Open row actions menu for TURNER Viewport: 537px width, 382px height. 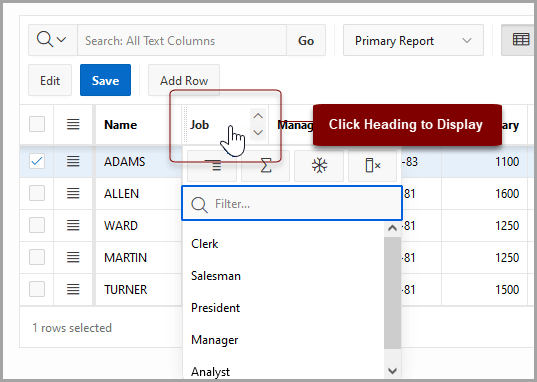[73, 289]
